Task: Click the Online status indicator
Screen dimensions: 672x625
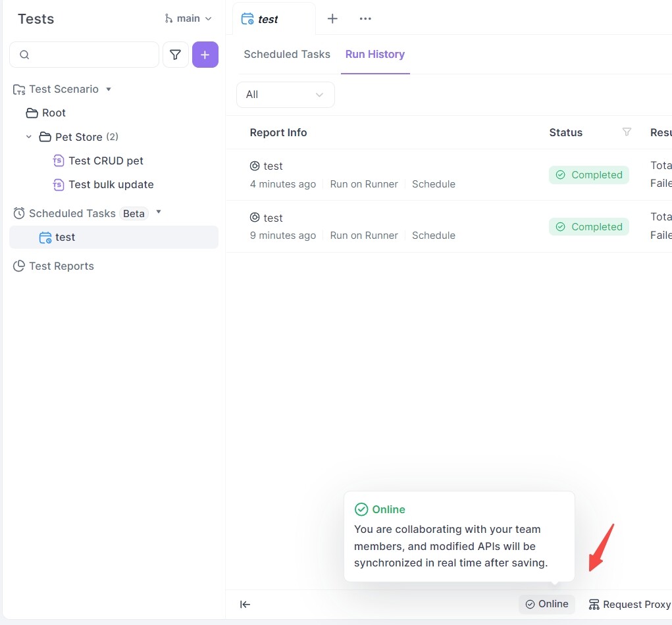Action: click(x=546, y=605)
